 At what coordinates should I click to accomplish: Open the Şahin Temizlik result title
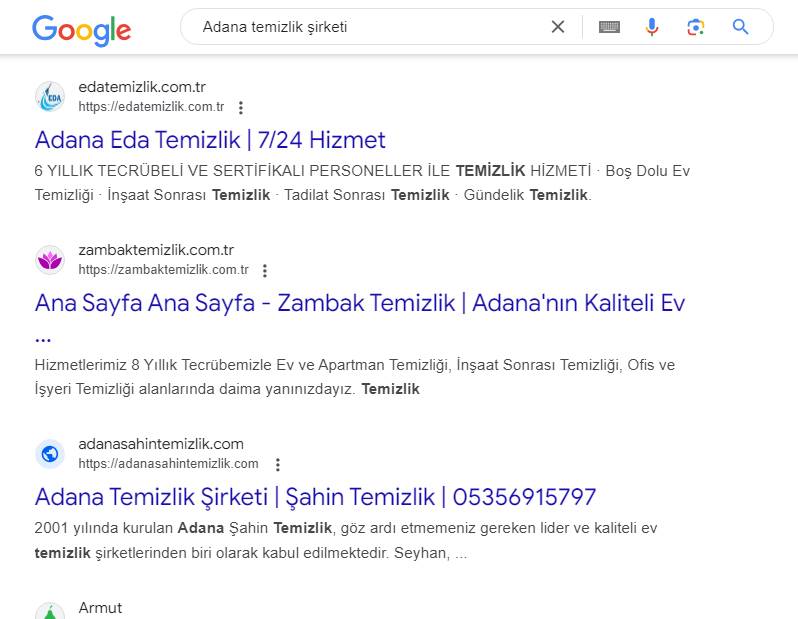coord(315,497)
